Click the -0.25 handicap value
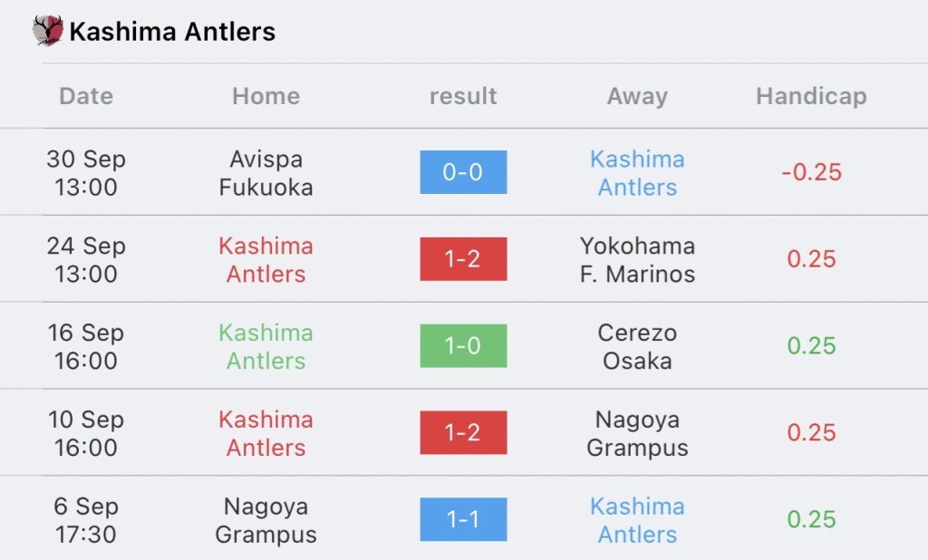Viewport: 928px width, 560px height. click(811, 172)
